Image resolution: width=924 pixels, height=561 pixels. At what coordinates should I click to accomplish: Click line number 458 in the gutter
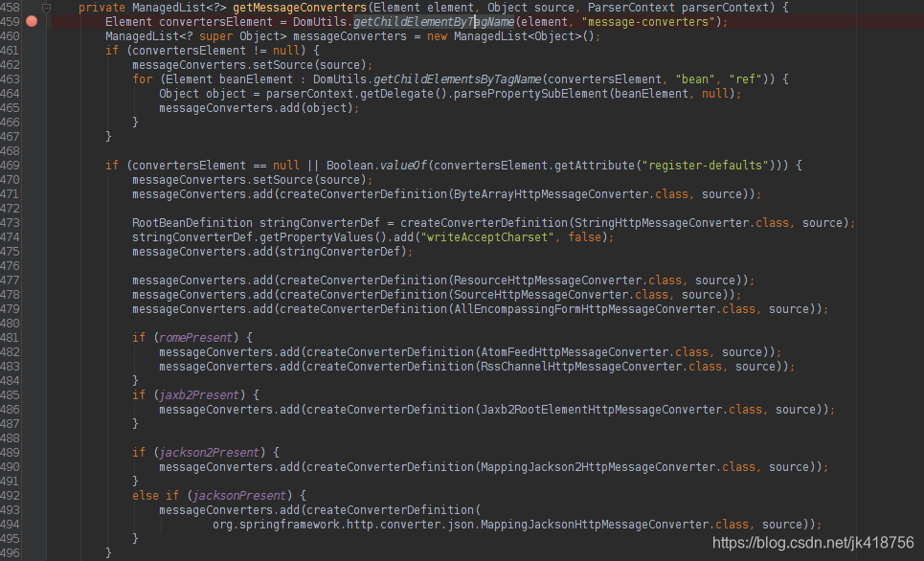pyautogui.click(x=10, y=8)
